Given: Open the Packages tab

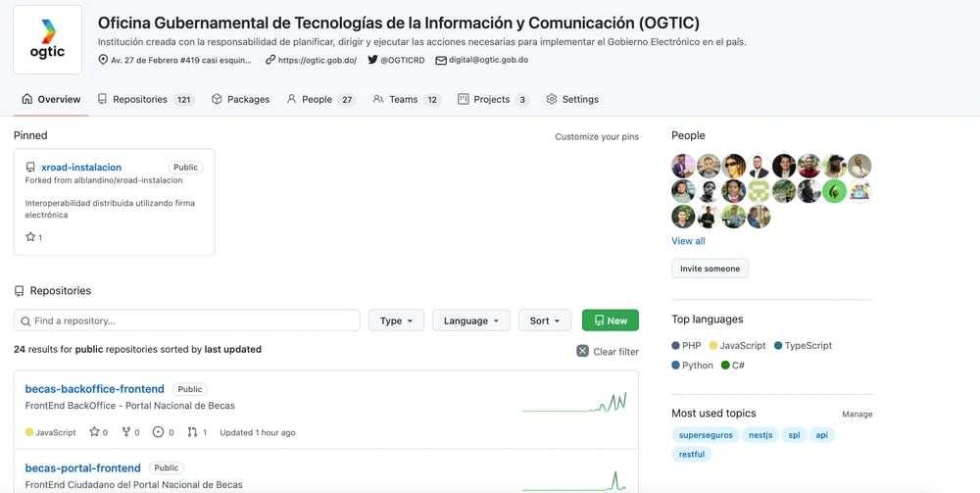Looking at the screenshot, I should click(241, 99).
